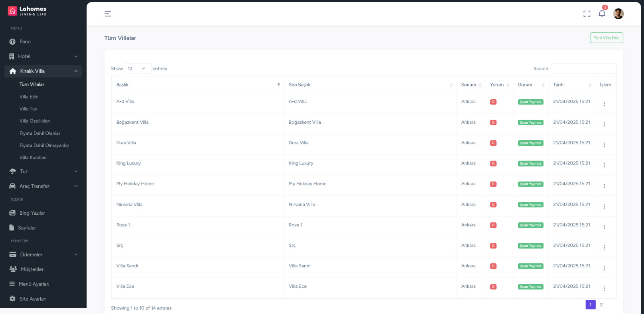Click the Müşteriler users icon

(13, 269)
